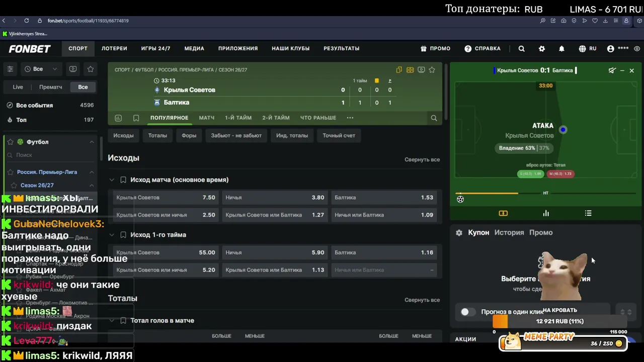Click the Fonbet logo
Screen dimensions: 644x362
pyautogui.click(x=30, y=49)
